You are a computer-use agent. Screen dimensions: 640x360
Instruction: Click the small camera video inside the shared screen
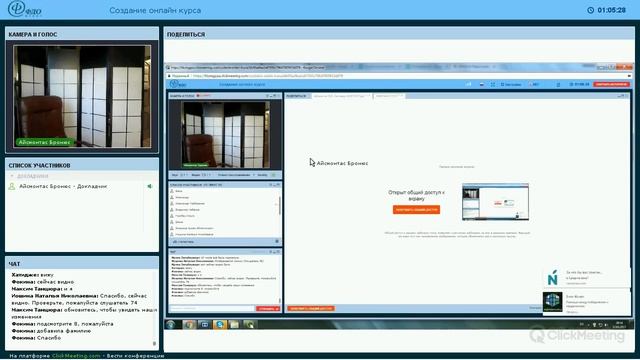click(x=225, y=135)
